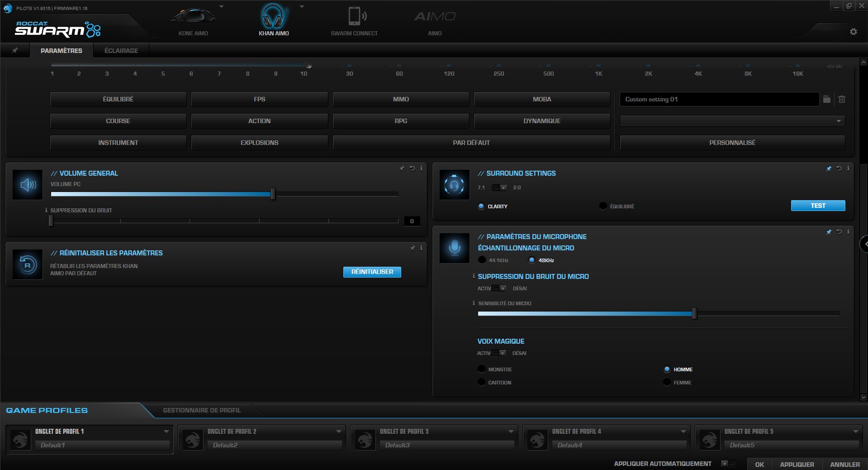Click the Custom setting 01 name field
868x470 pixels.
[719, 99]
